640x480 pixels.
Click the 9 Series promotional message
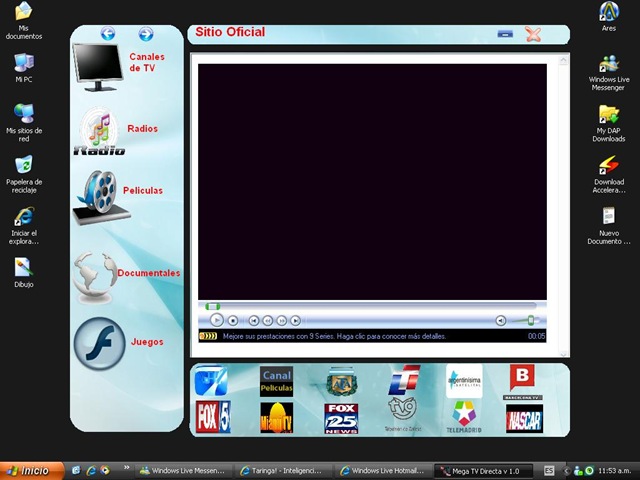(x=334, y=336)
